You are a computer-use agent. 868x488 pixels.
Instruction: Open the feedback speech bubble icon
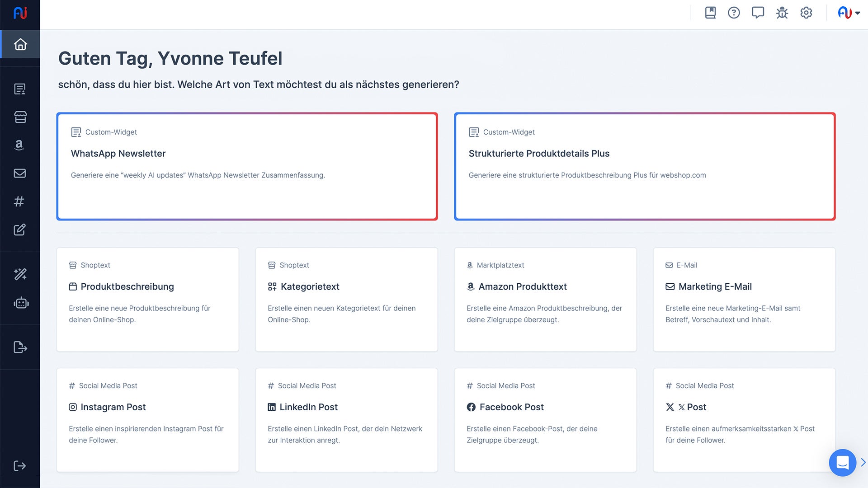pyautogui.click(x=758, y=13)
